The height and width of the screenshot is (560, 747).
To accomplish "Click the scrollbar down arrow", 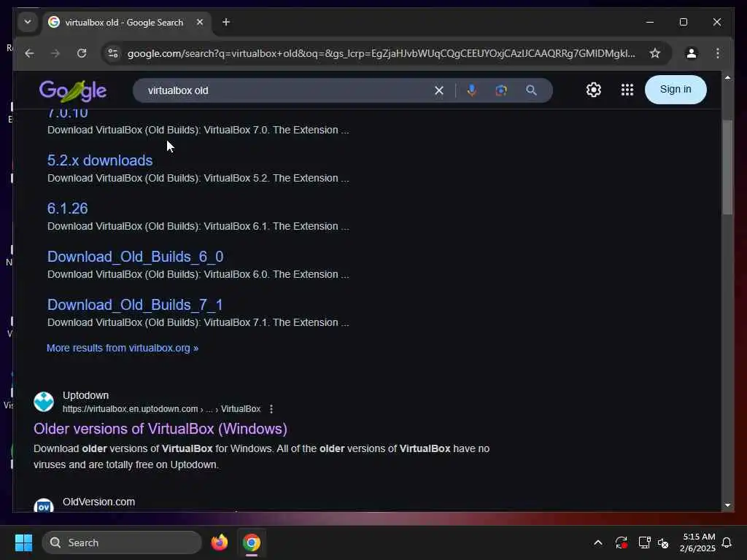I will [x=727, y=505].
